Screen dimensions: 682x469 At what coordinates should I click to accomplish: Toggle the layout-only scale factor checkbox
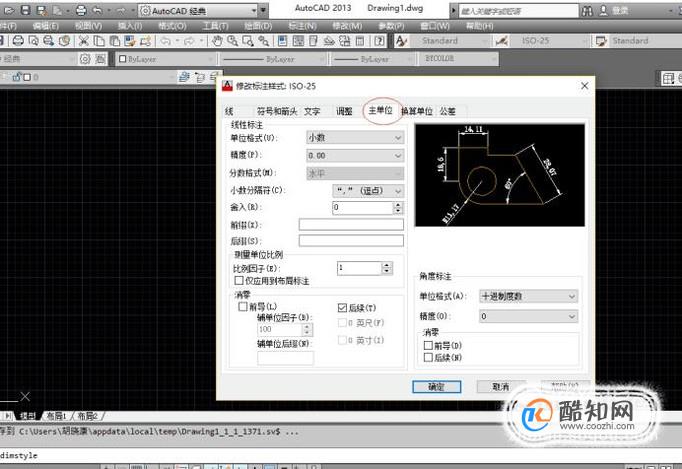point(239,281)
